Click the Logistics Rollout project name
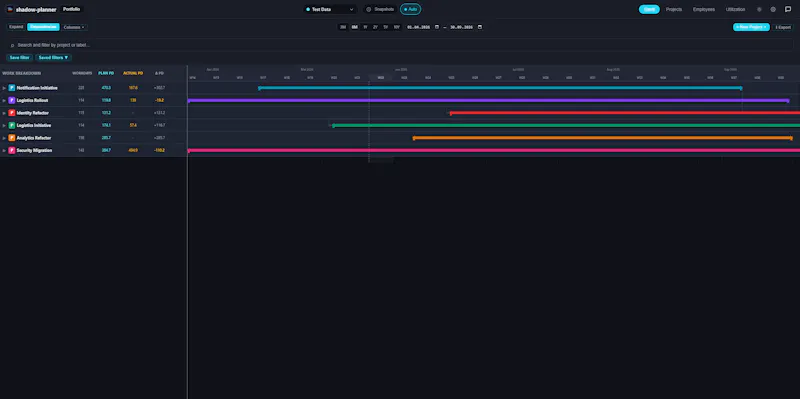Screen dimensions: 800x399 (32, 101)
